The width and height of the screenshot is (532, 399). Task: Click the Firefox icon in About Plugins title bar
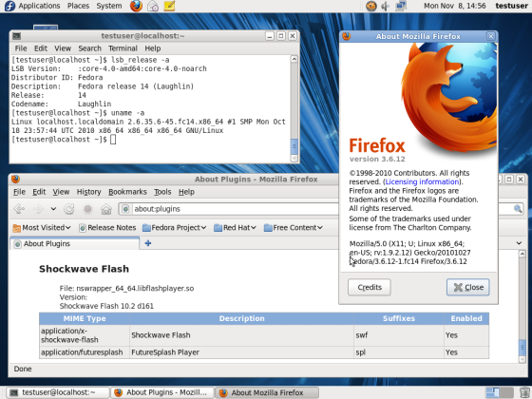click(15, 179)
